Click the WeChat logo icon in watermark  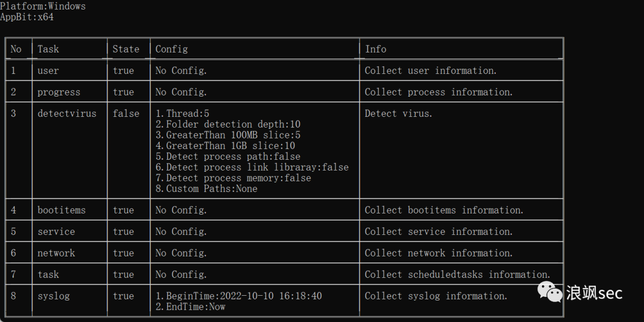tap(550, 292)
